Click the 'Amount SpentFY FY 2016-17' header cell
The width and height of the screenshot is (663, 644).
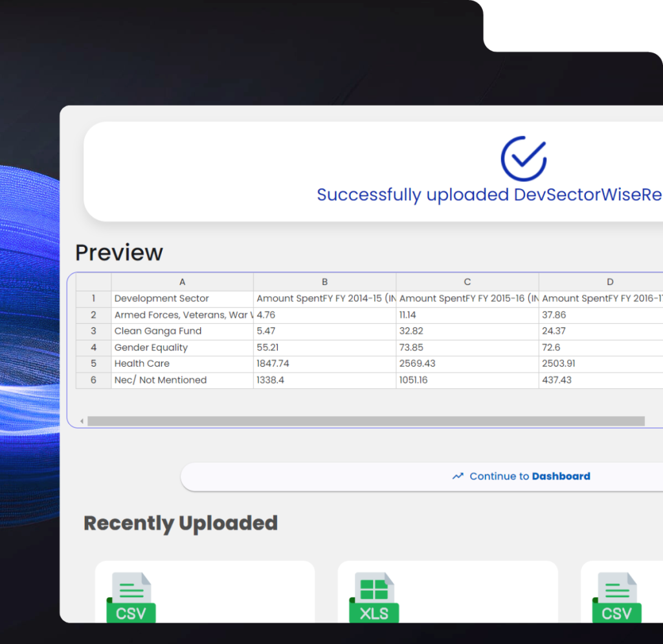(601, 299)
